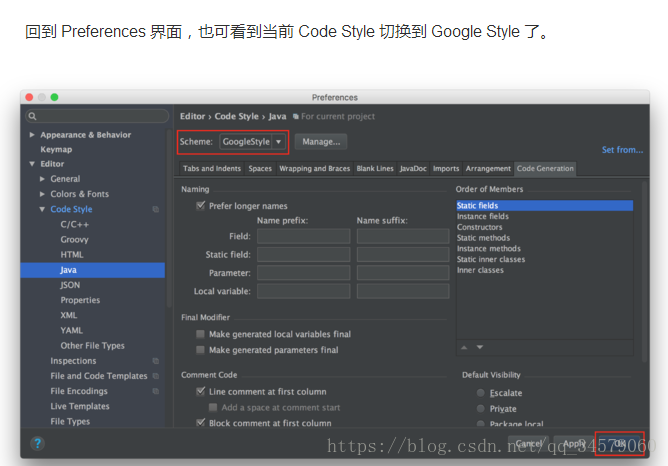Select XML under Code Style
Image resolution: width=668 pixels, height=466 pixels.
click(x=69, y=315)
